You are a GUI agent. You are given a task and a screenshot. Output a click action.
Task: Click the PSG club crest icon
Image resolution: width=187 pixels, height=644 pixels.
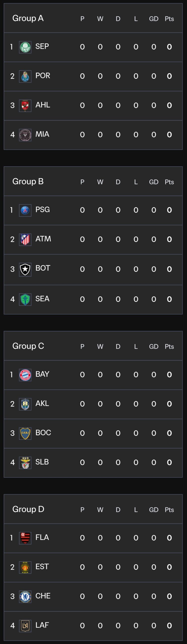coord(25,210)
